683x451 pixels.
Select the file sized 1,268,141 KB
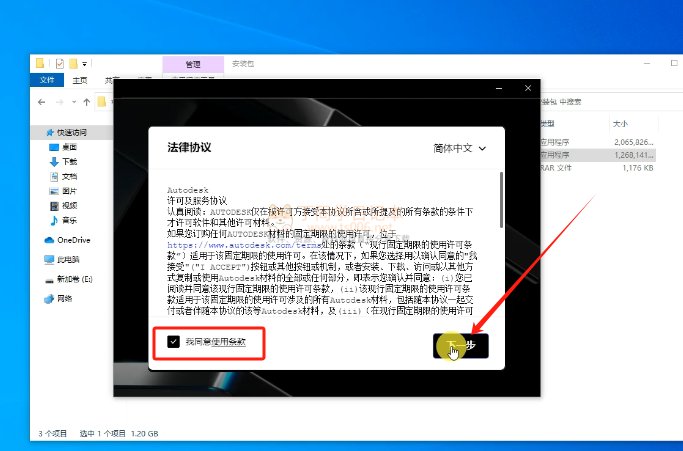[x=598, y=155]
